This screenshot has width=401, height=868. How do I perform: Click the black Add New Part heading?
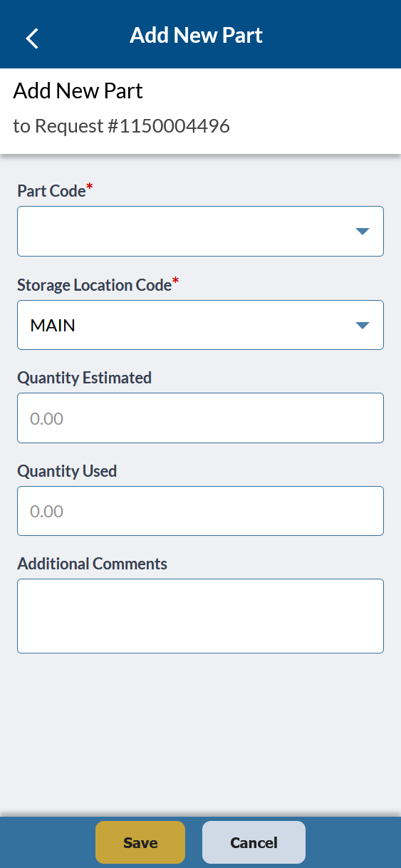[x=78, y=91]
